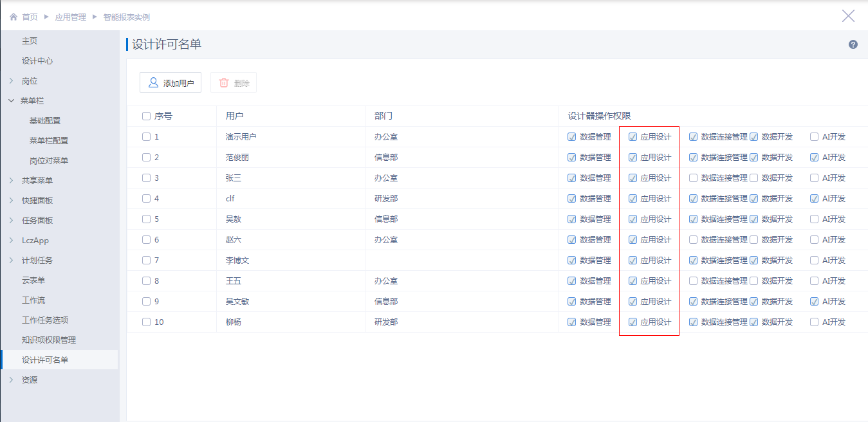Viewport: 868px width, 422px height.
Task: Click the 应用管理 breadcrumb link
Action: tap(70, 17)
